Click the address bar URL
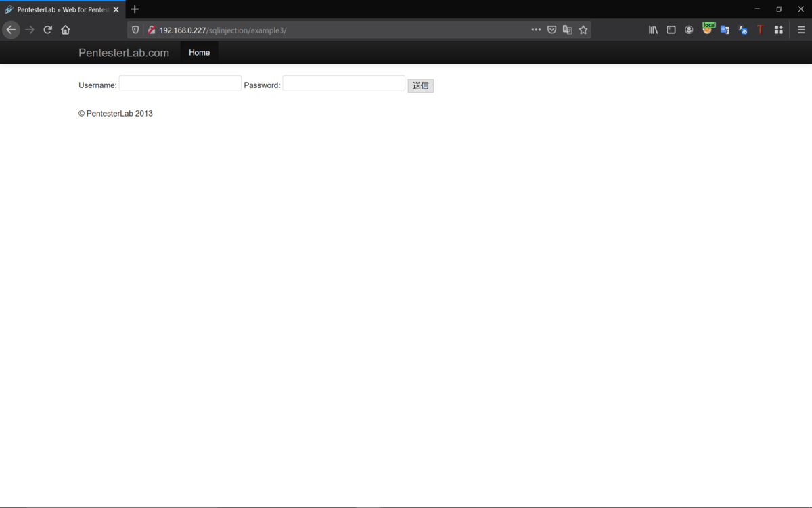812x508 pixels. pos(223,30)
